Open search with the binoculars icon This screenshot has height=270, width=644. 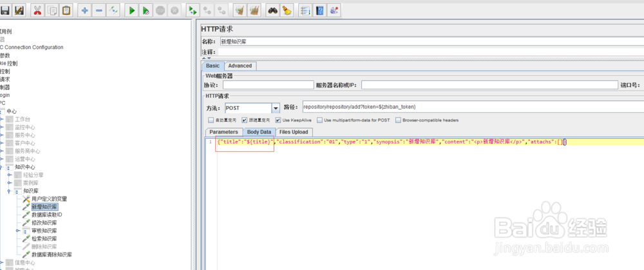tap(272, 11)
